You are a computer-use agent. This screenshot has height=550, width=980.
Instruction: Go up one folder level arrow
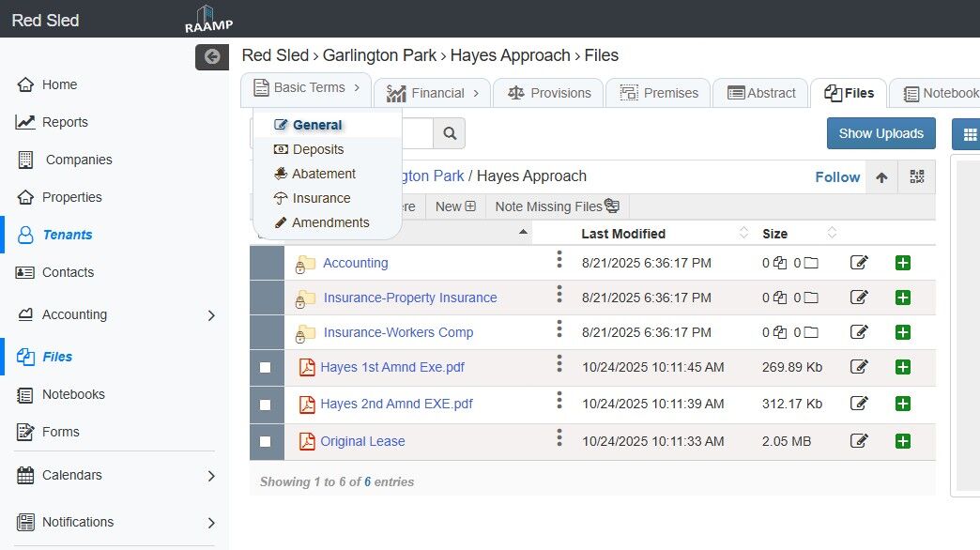pyautogui.click(x=881, y=177)
